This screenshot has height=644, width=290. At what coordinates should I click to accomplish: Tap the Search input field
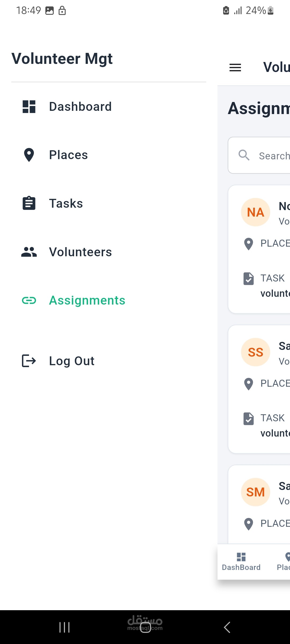click(x=259, y=155)
